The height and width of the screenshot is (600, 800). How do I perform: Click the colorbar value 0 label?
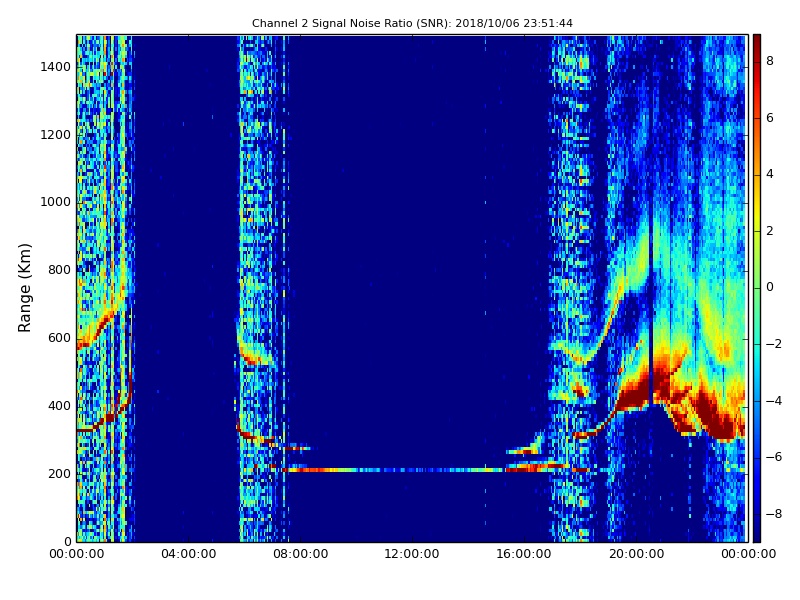770,287
